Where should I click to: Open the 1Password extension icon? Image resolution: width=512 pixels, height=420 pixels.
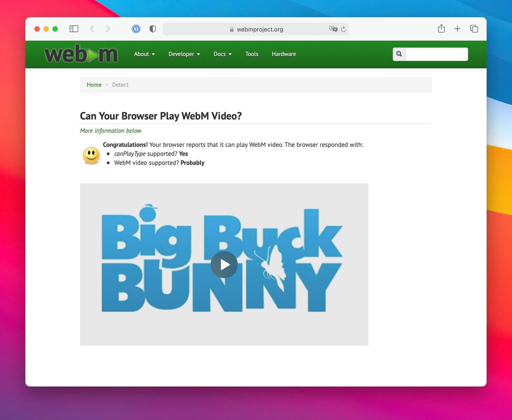tap(136, 29)
